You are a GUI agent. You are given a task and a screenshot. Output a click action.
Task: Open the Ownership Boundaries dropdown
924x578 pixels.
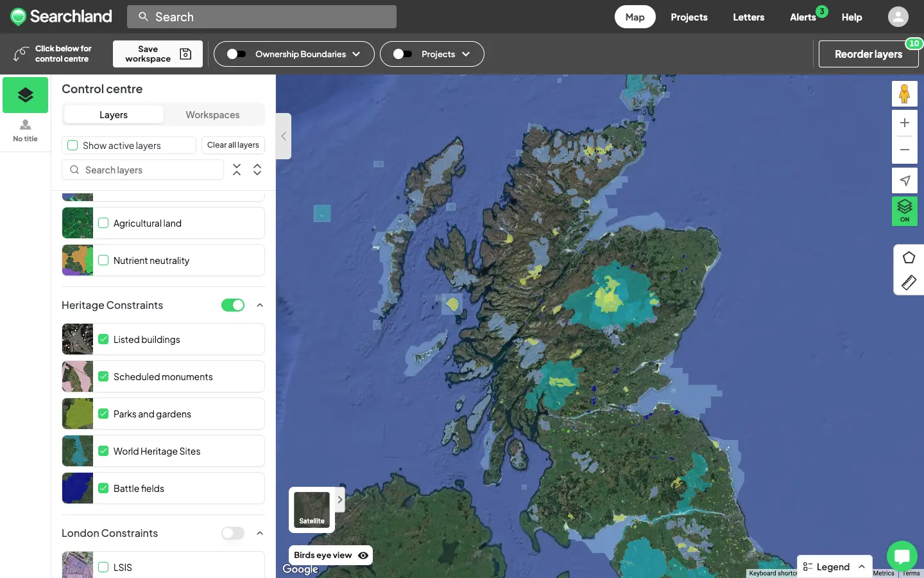pos(357,54)
